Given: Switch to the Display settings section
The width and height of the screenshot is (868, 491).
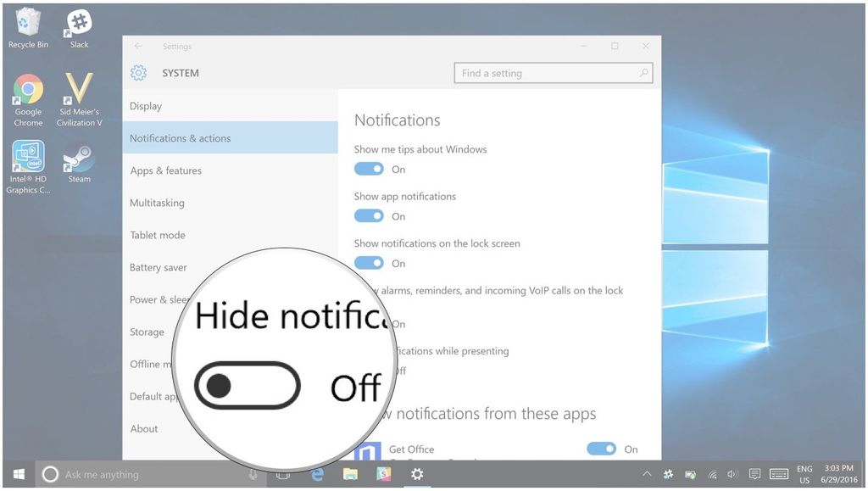Looking at the screenshot, I should (145, 106).
